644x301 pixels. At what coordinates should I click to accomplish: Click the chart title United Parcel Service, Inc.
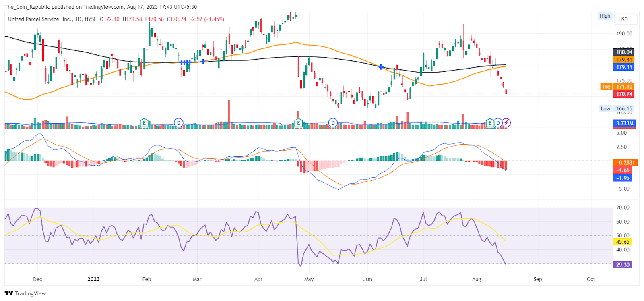[x=40, y=19]
